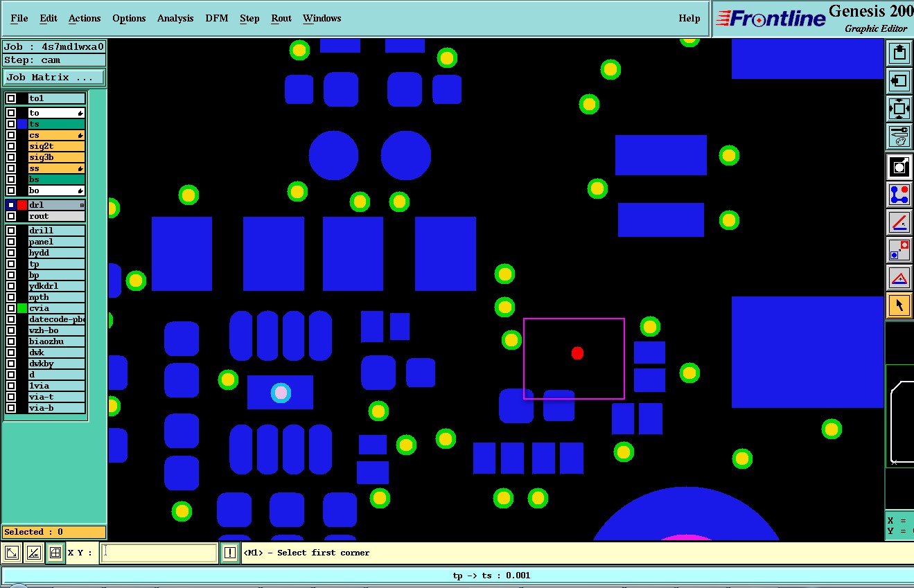Viewport: 914px width, 588px height.
Task: Click the diagonal arrow coordinate mode icon
Action: click(12, 553)
